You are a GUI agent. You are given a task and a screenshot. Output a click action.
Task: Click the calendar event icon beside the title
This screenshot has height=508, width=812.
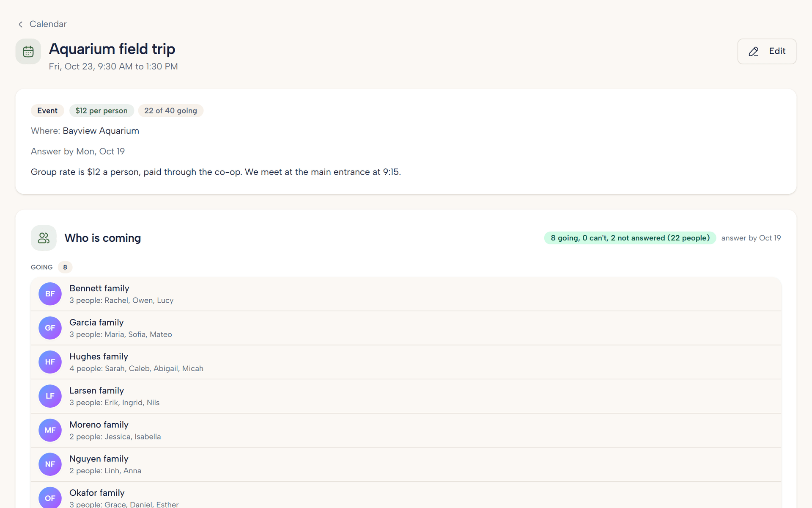pyautogui.click(x=28, y=52)
